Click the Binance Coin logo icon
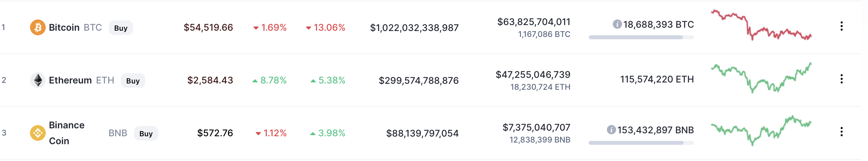This screenshot has width=868, height=161. click(38, 133)
